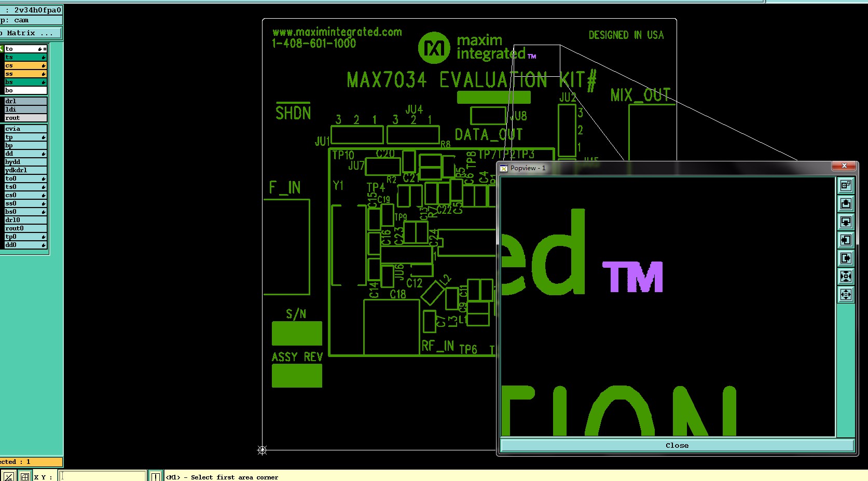This screenshot has height=481, width=868.
Task: Select the 'cvia' layer row
Action: click(x=25, y=129)
